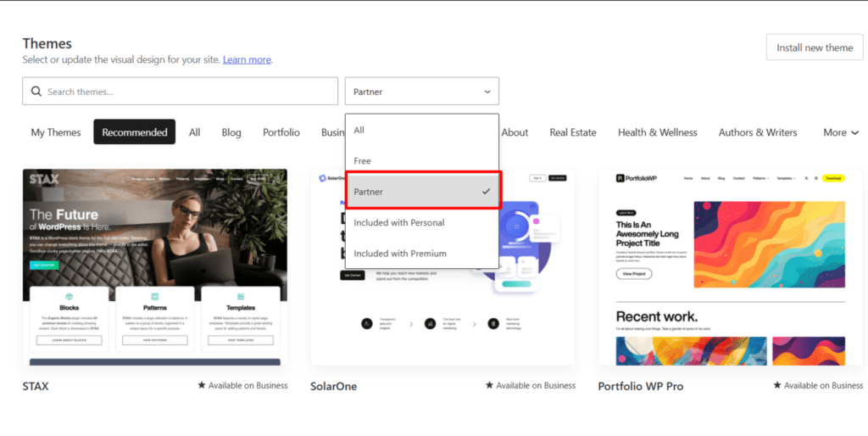Select All in the filter list

422,130
